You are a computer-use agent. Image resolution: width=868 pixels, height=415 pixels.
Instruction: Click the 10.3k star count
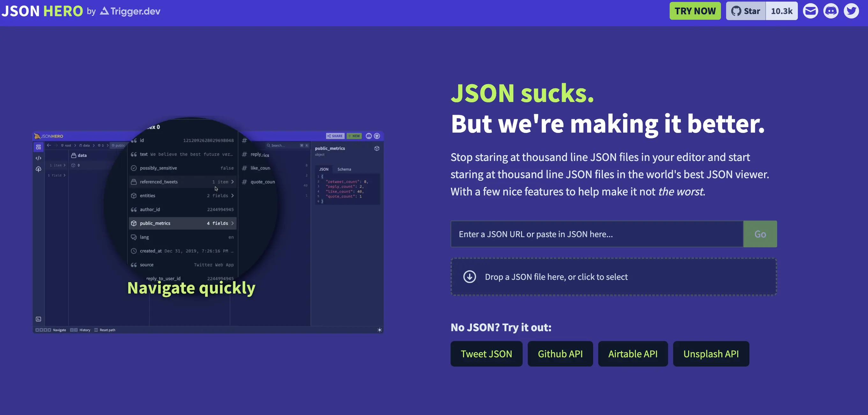[x=781, y=11]
